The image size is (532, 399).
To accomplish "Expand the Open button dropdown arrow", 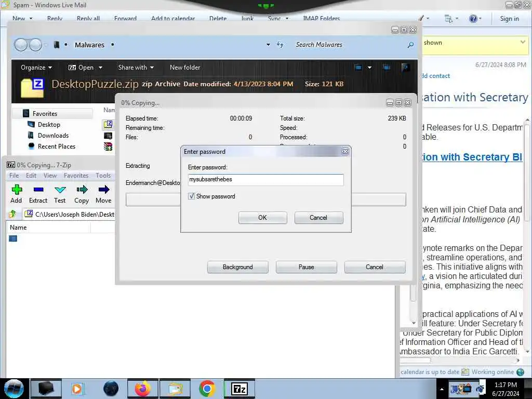I will (100, 68).
